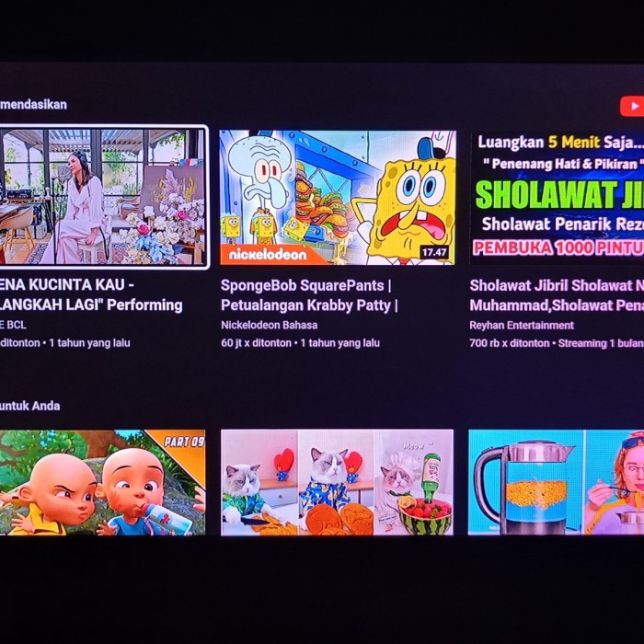This screenshot has height=644, width=644.
Task: Select the 'mendasikan' recommended section heading
Action: pos(33,104)
